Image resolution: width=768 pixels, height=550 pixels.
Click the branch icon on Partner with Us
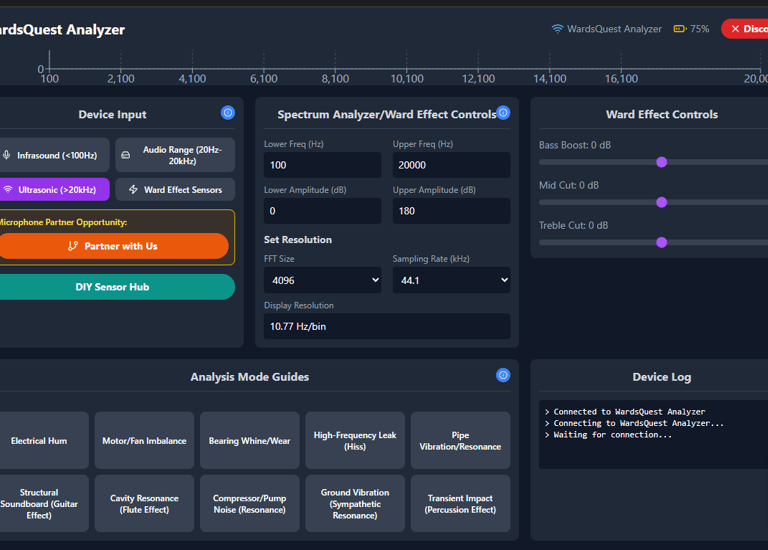point(72,246)
